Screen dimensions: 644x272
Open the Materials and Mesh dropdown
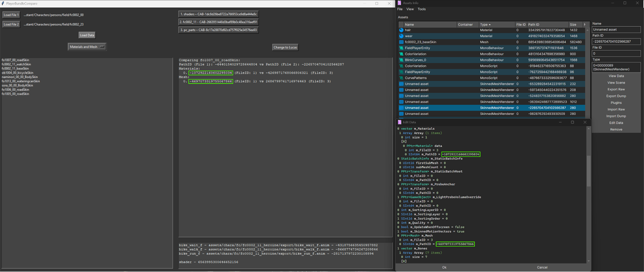pos(87,47)
